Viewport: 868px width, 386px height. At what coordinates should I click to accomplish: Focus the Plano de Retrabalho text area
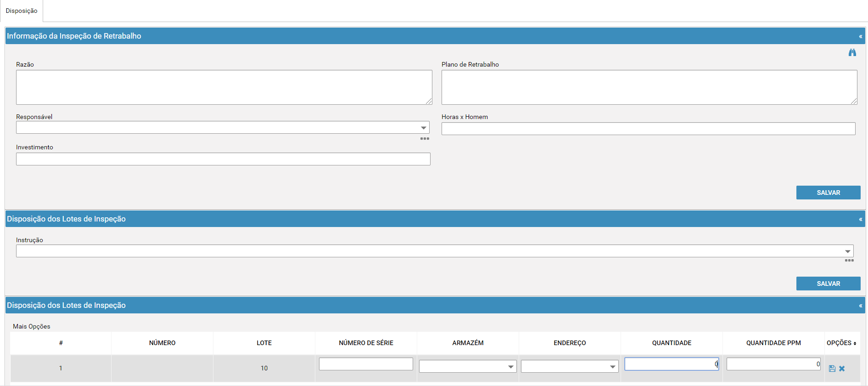[649, 87]
